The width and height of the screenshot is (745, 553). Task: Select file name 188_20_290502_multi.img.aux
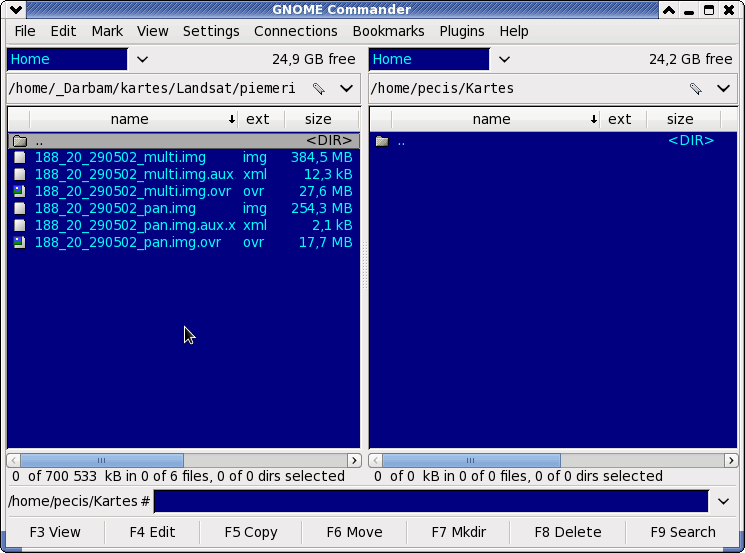pos(134,174)
